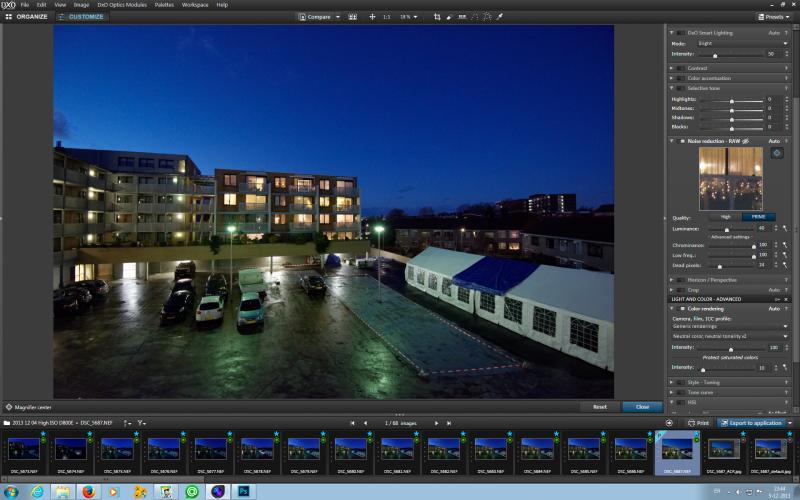Click the magic wand next to Luminance

click(x=786, y=229)
